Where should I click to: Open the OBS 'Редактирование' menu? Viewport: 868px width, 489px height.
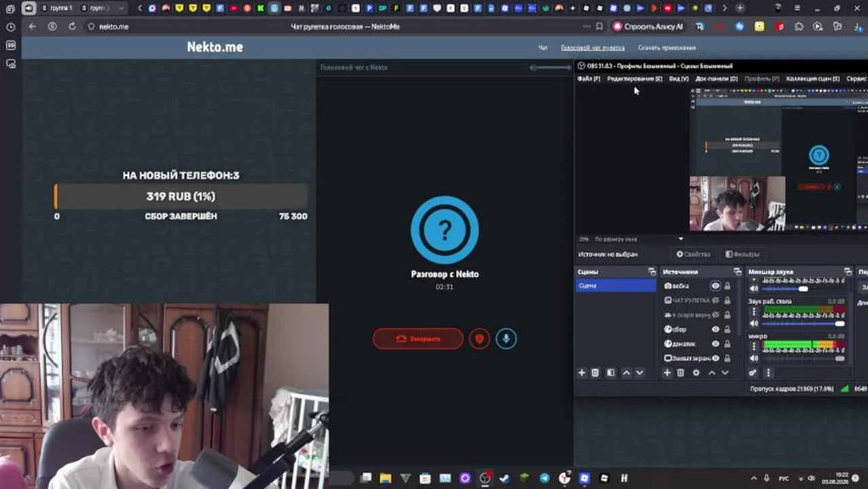tap(634, 79)
